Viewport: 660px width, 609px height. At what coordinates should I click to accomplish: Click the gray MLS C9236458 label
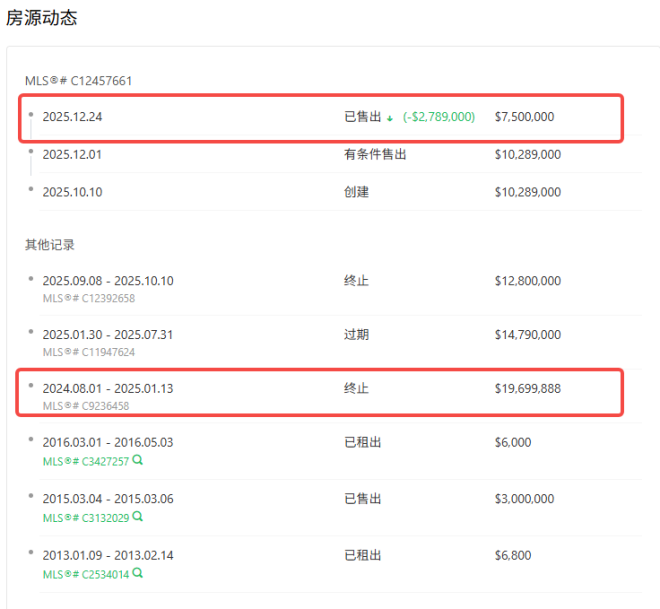point(85,405)
